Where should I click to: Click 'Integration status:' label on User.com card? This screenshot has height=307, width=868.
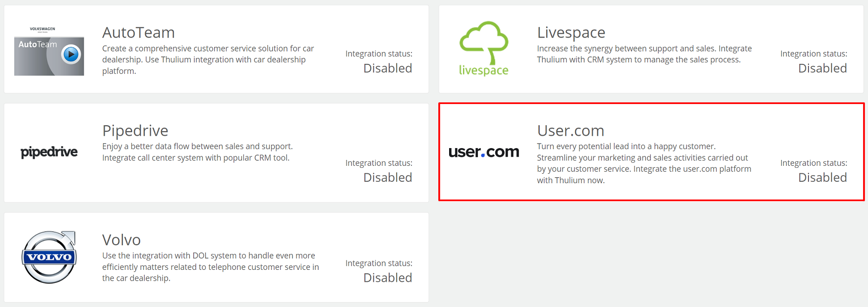813,163
